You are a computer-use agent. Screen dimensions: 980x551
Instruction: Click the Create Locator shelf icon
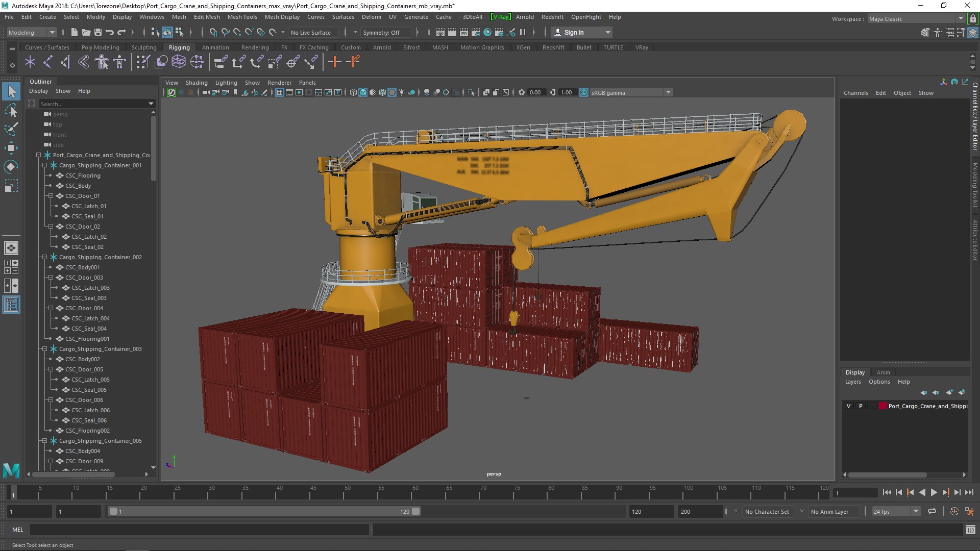click(30, 62)
